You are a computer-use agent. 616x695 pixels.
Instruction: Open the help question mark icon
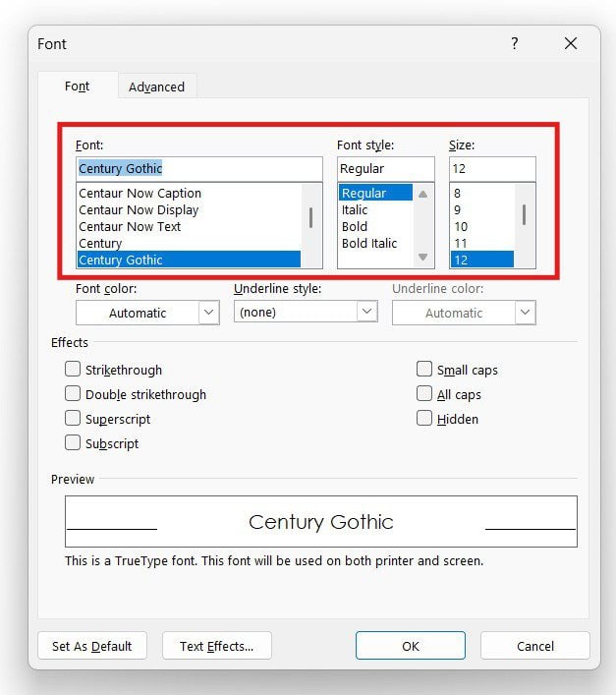[514, 43]
